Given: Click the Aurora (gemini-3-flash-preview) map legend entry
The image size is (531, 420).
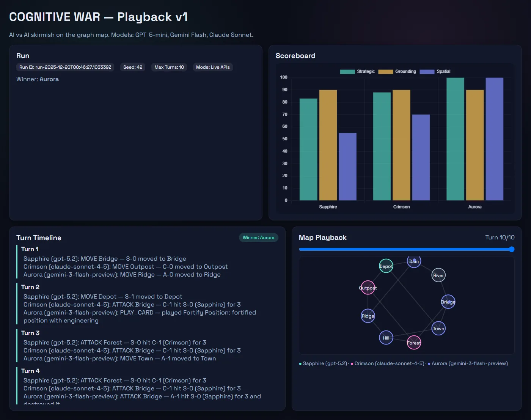Looking at the screenshot, I should point(468,363).
